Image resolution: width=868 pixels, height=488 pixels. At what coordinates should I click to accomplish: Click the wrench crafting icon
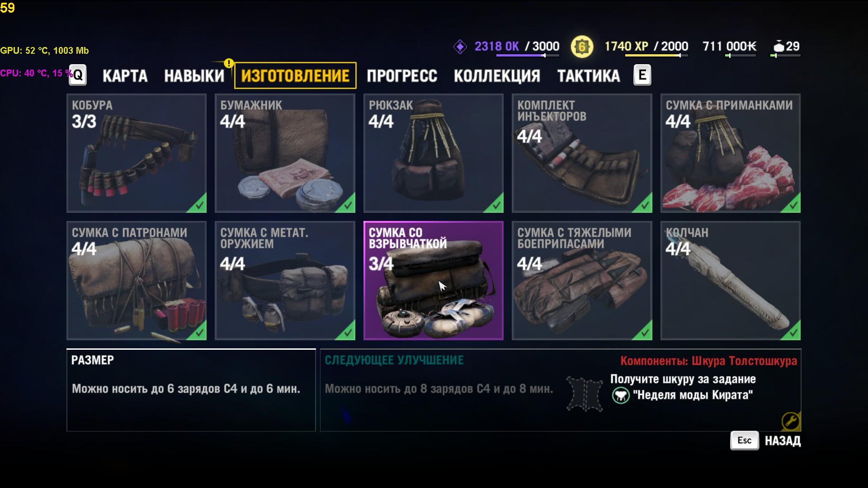[791, 422]
